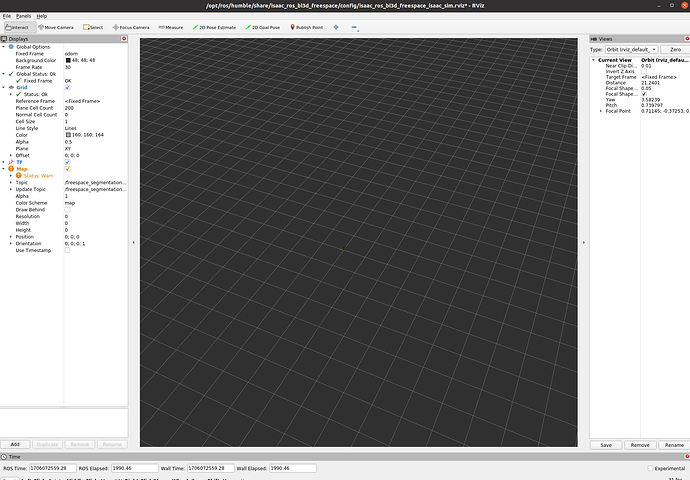Choose the Focus Camera tool
Screen dimensions: 690x480
pos(130,27)
